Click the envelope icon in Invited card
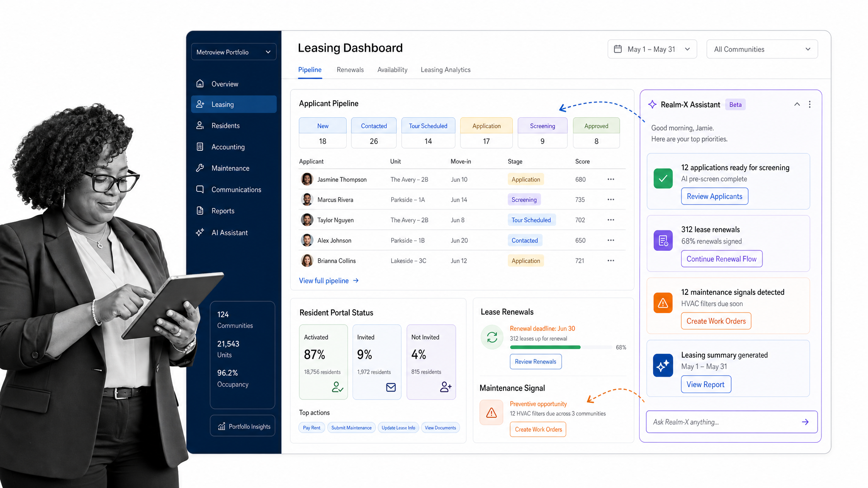 pyautogui.click(x=391, y=387)
